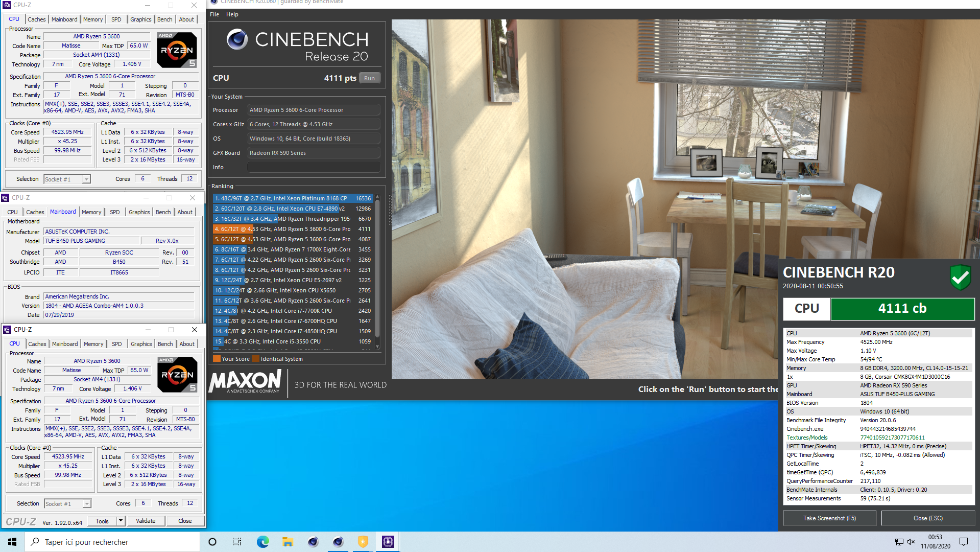Launch Microsoft Edge from the taskbar
The width and height of the screenshot is (980, 552).
click(262, 542)
